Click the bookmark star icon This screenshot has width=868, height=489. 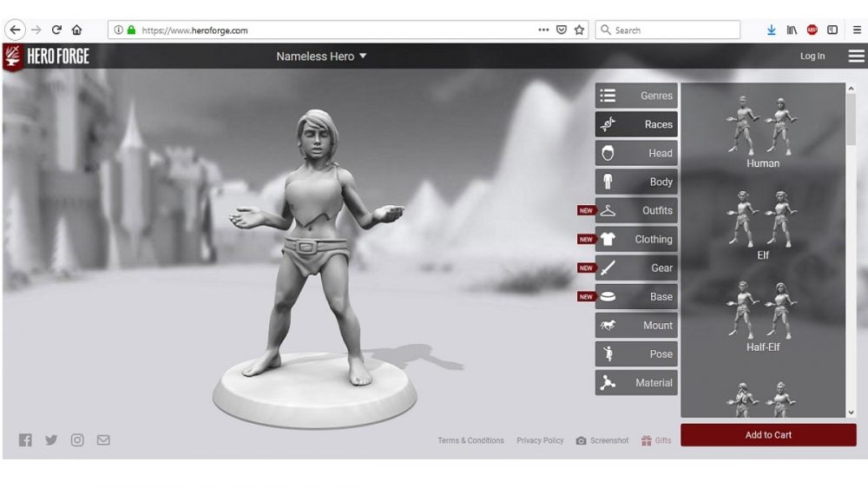[x=579, y=30]
